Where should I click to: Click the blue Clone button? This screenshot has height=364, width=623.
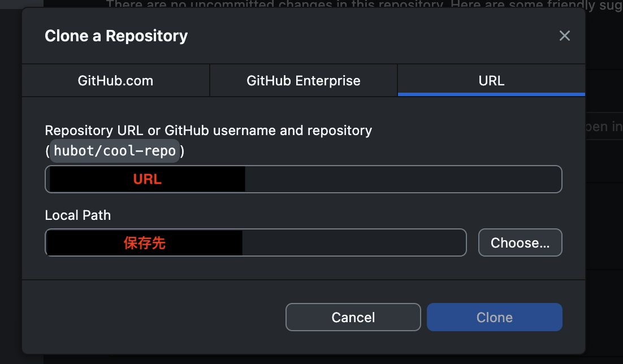[494, 317]
